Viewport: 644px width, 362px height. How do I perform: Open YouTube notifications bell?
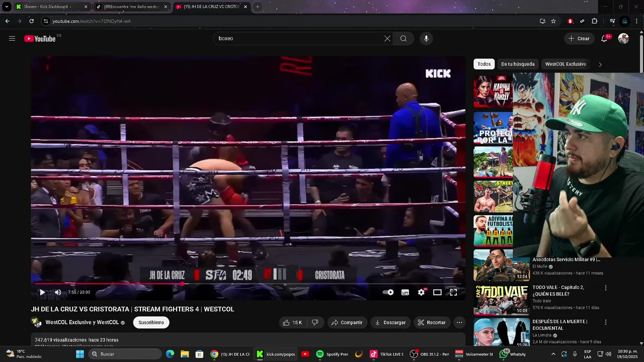[x=604, y=38]
